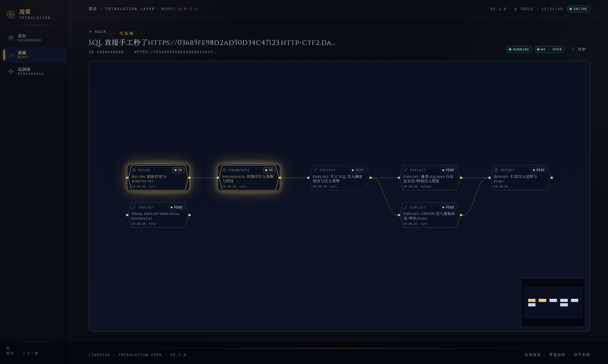
Task: Click the 凌霄 compass logo icon
Action: 11,15
